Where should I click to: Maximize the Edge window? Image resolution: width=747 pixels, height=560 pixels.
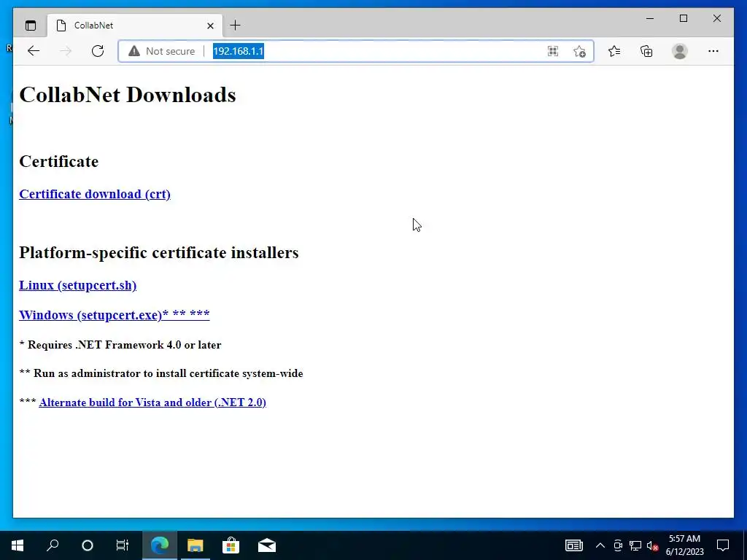point(683,18)
